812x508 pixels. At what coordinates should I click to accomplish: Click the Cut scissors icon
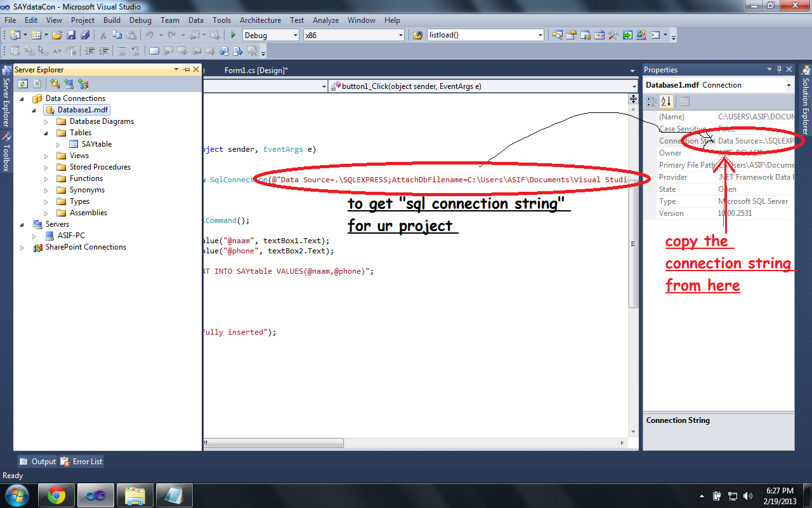(x=103, y=35)
